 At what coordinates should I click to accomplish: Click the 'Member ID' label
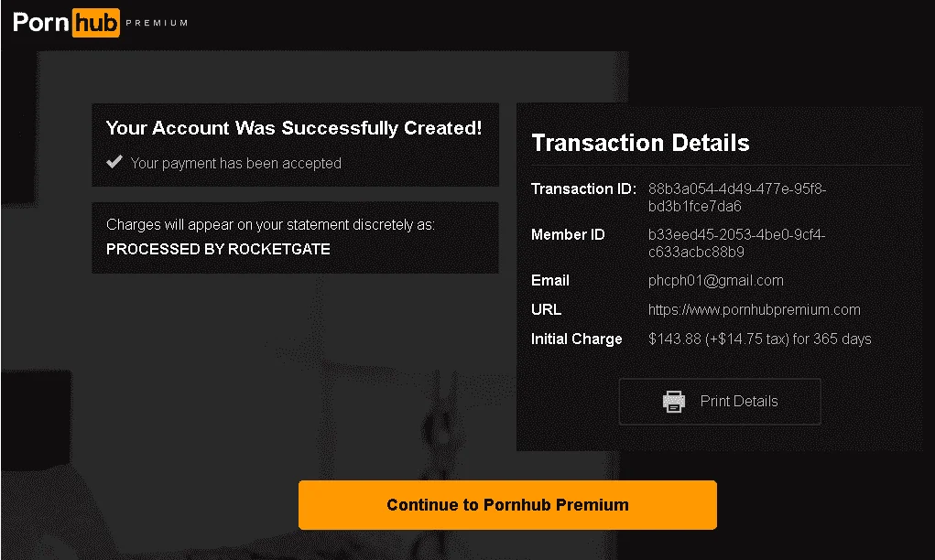point(568,235)
